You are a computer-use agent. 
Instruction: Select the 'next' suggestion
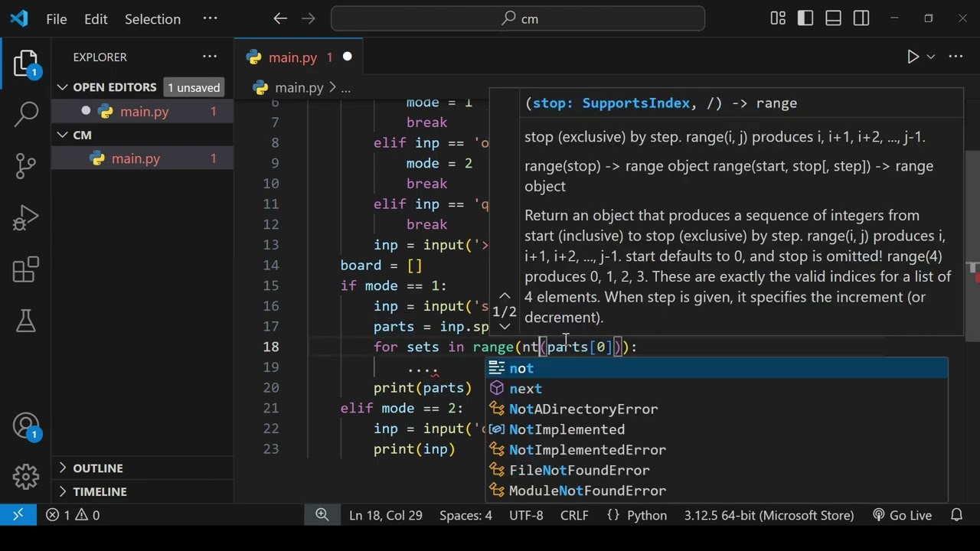[x=717, y=389]
